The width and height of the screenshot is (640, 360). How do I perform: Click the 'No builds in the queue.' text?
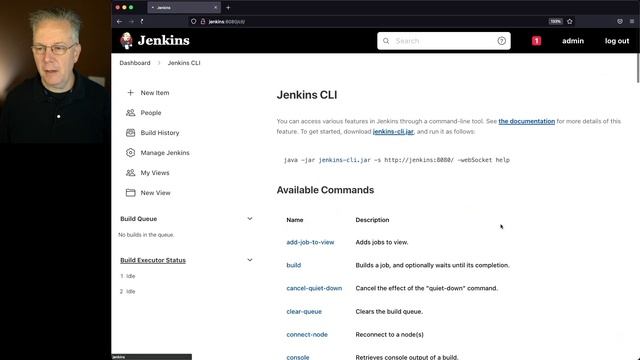coord(146,235)
